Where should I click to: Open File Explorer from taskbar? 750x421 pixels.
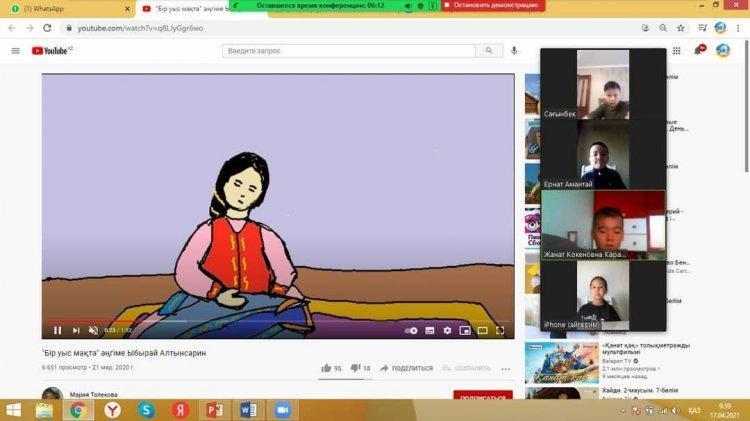coord(44,410)
